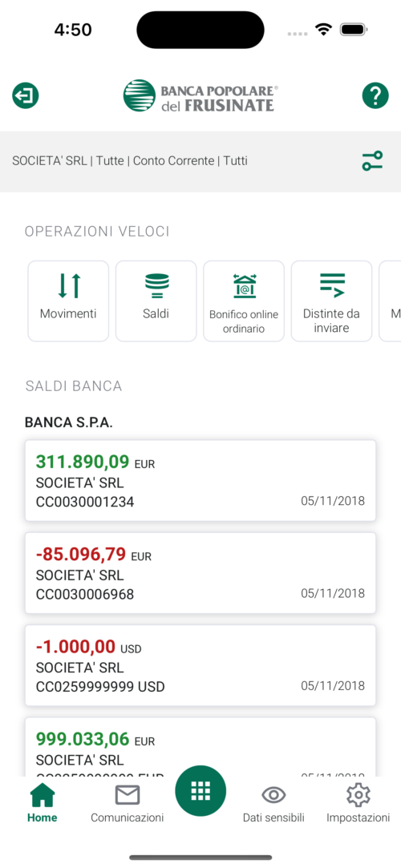Open the Impostazioni tab
The image size is (401, 868).
(x=358, y=802)
